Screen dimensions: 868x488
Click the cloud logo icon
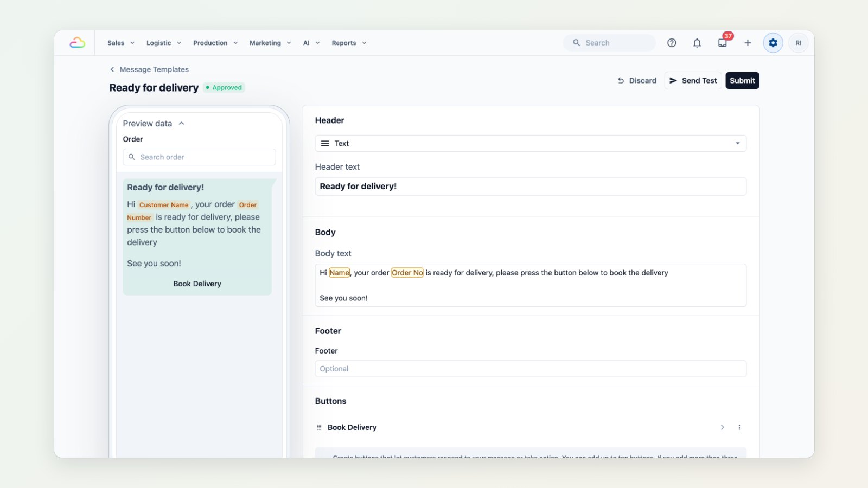(x=77, y=43)
